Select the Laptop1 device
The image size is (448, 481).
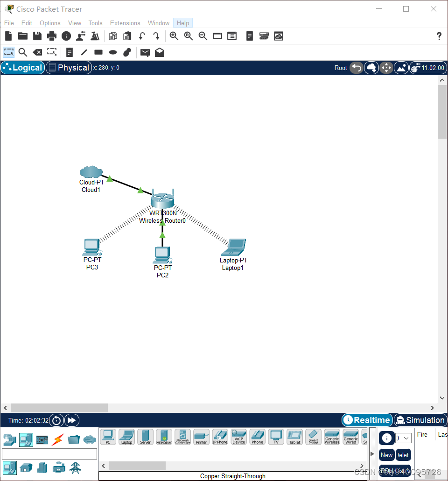coord(233,247)
